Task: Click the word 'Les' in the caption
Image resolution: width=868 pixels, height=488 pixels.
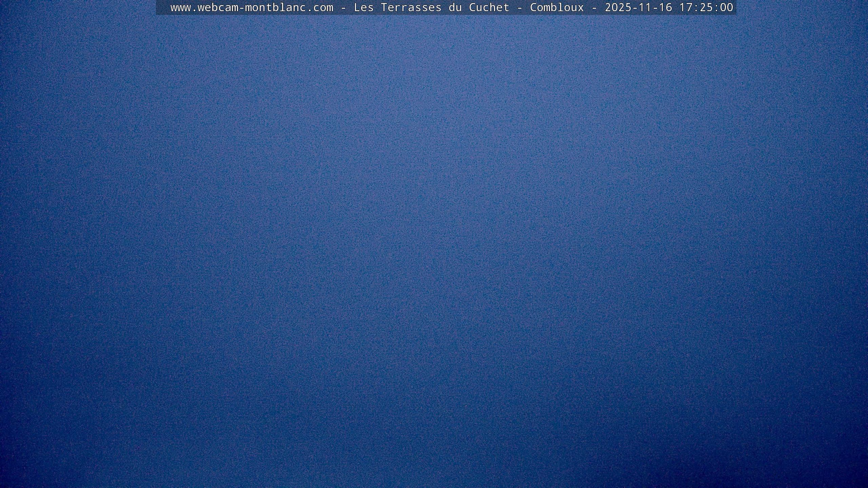Action: 363,7
